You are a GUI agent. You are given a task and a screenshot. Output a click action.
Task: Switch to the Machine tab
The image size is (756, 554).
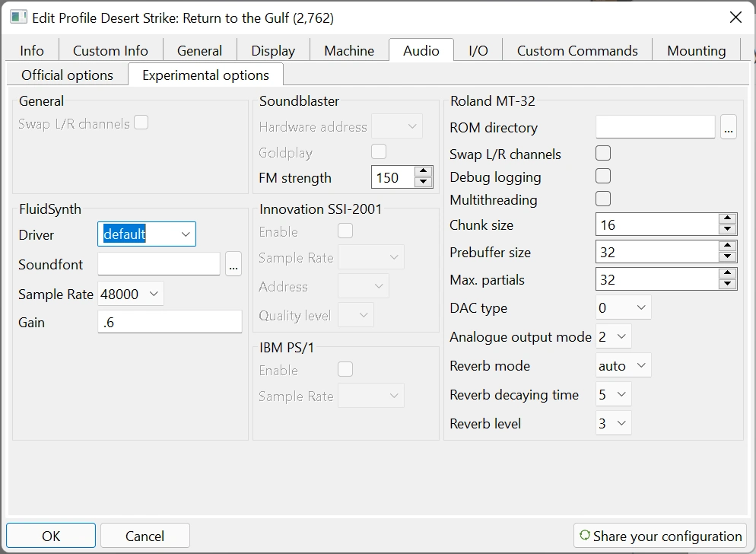(x=349, y=51)
